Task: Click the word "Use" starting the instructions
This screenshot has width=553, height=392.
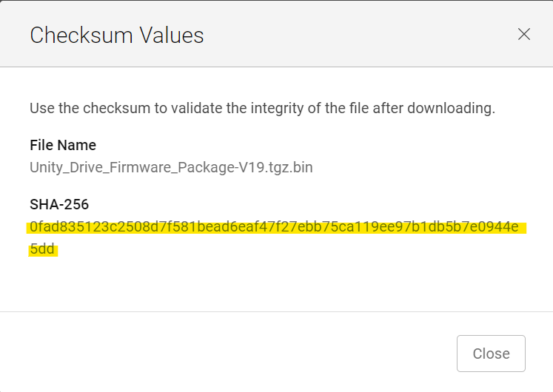Action: [41, 108]
